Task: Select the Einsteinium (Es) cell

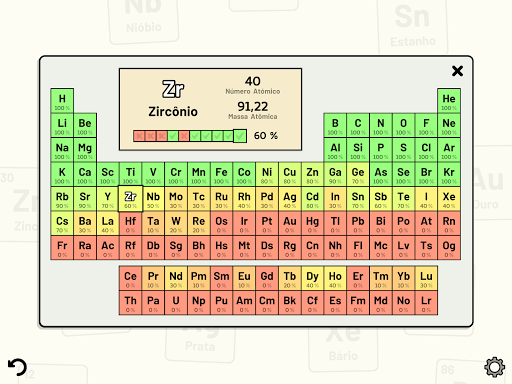Action: tap(335, 303)
